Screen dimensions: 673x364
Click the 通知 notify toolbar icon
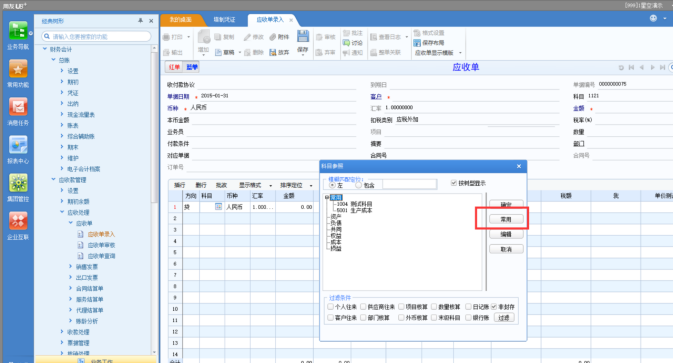point(346,52)
